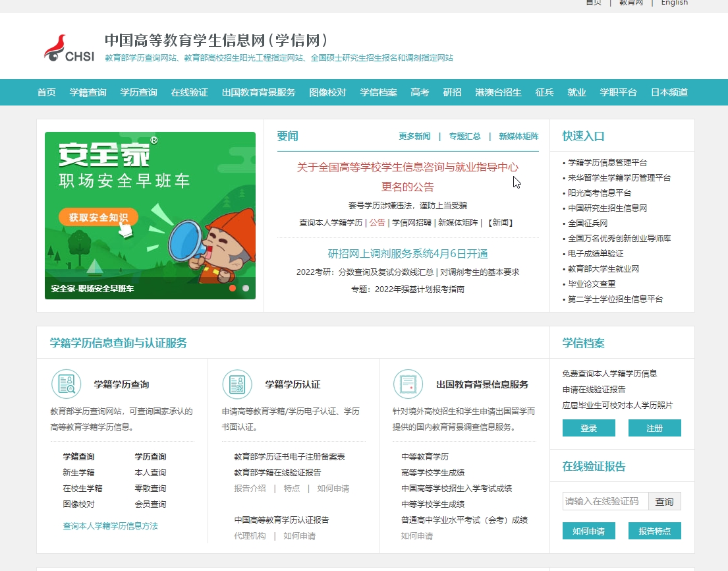This screenshot has height=571, width=728.
Task: Open 教育部学籍在线验证报告 link
Action: (x=277, y=473)
